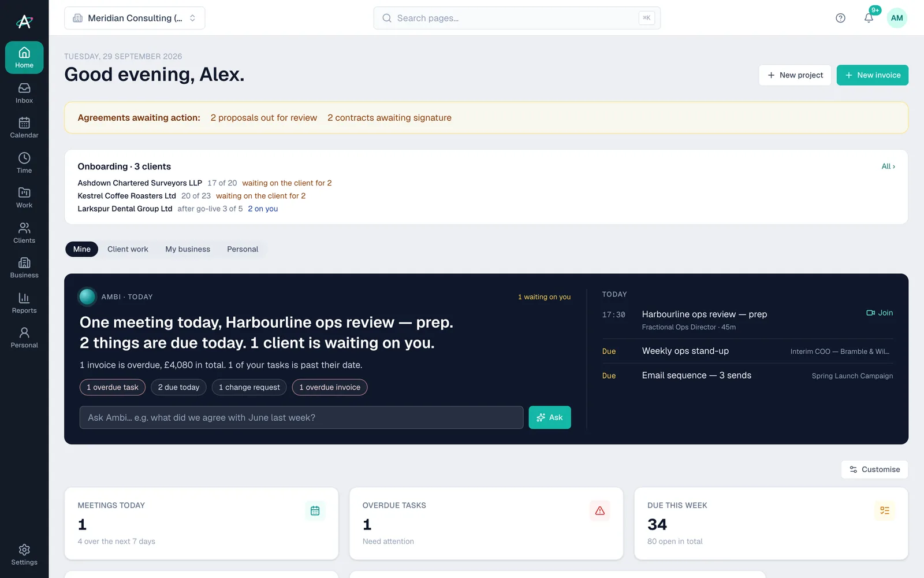The height and width of the screenshot is (578, 924).
Task: Switch to the My business tab
Action: pos(188,249)
